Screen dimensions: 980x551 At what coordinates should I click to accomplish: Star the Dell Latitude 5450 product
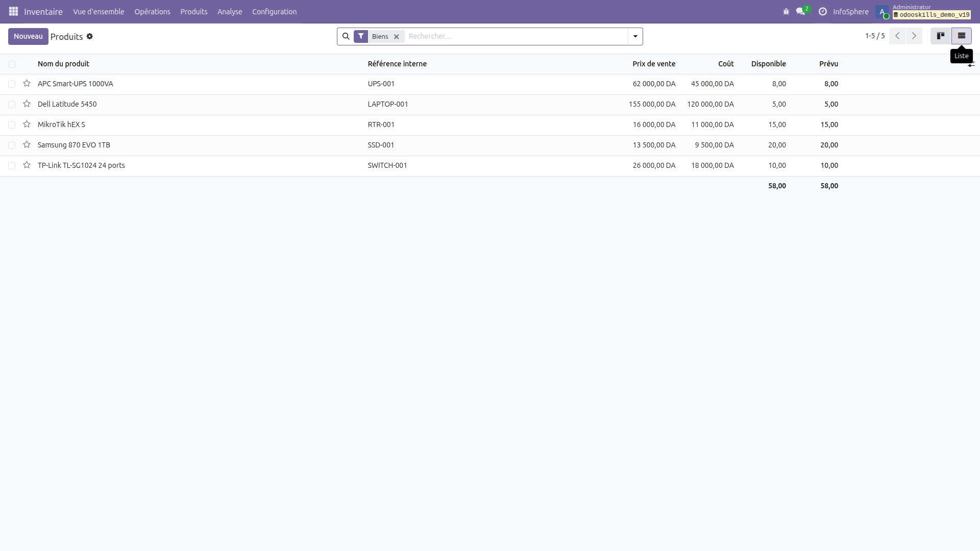[27, 104]
